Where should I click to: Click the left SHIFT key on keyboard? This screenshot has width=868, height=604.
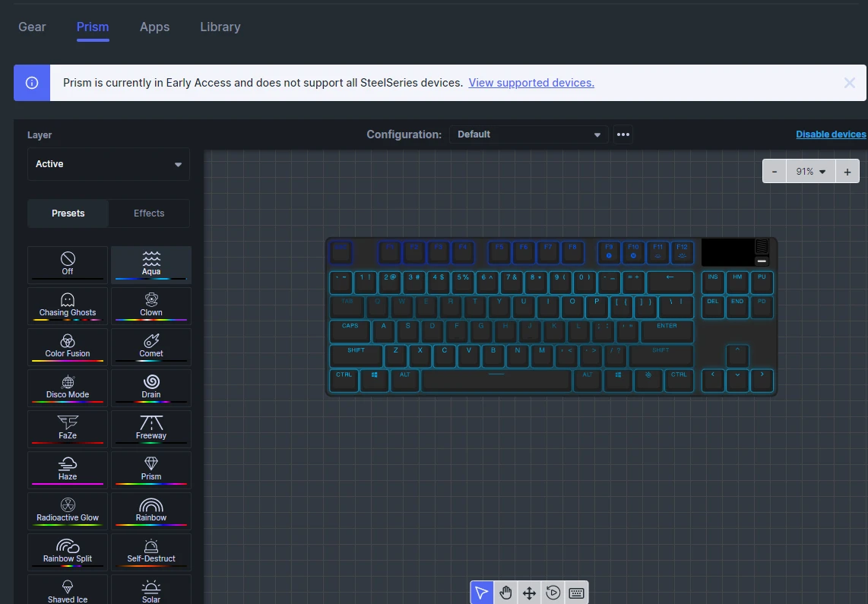(356, 356)
